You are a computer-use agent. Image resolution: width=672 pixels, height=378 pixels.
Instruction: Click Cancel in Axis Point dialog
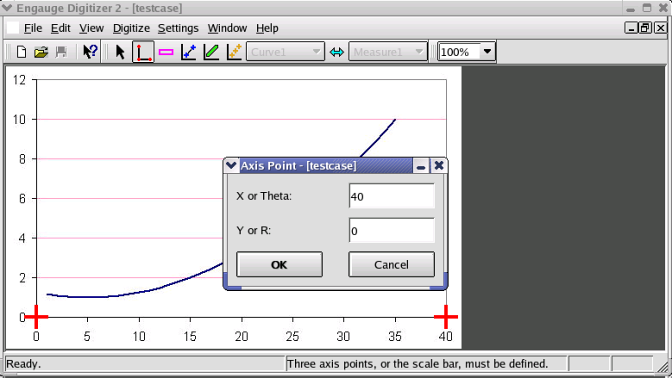(x=391, y=264)
